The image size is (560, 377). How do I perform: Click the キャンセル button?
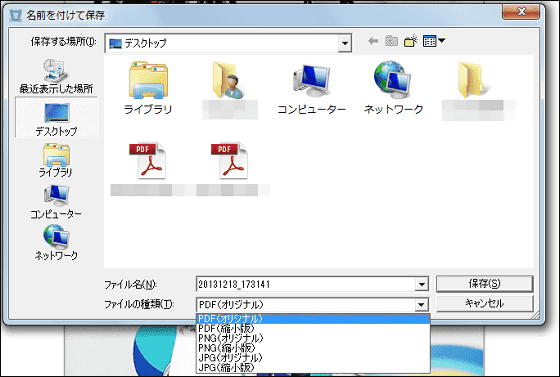(485, 303)
